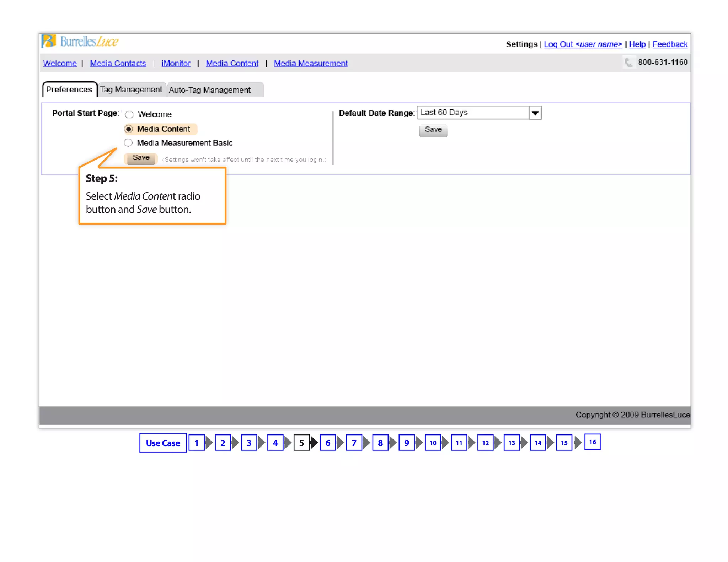Jump to step 2 box
The height and width of the screenshot is (562, 728).
[x=223, y=443]
